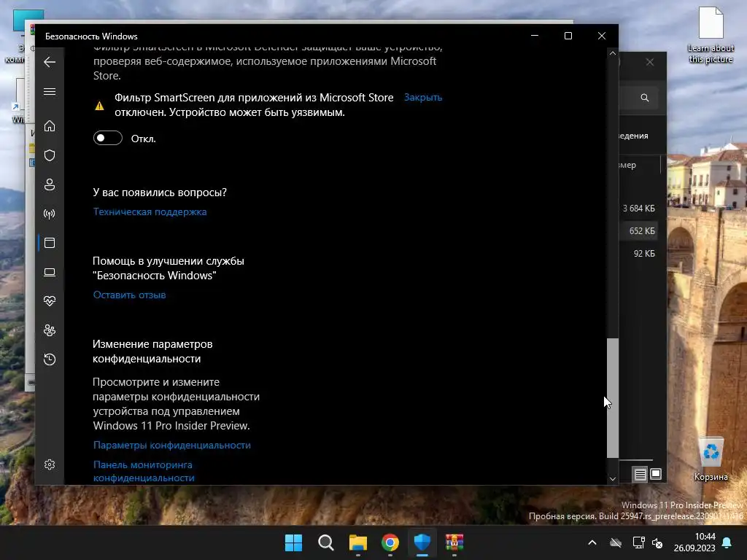Click the scrollbar up arrow
The width and height of the screenshot is (747, 560).
point(613,53)
